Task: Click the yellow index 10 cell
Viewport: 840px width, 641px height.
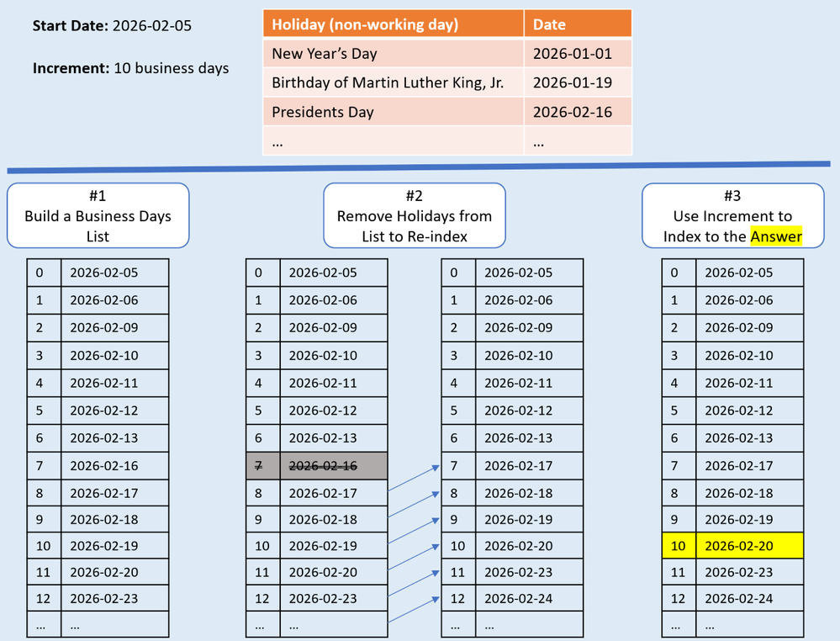Action: 679,545
